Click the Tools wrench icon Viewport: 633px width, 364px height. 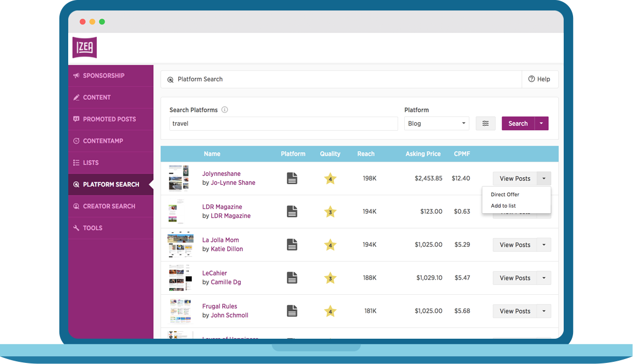pos(76,228)
